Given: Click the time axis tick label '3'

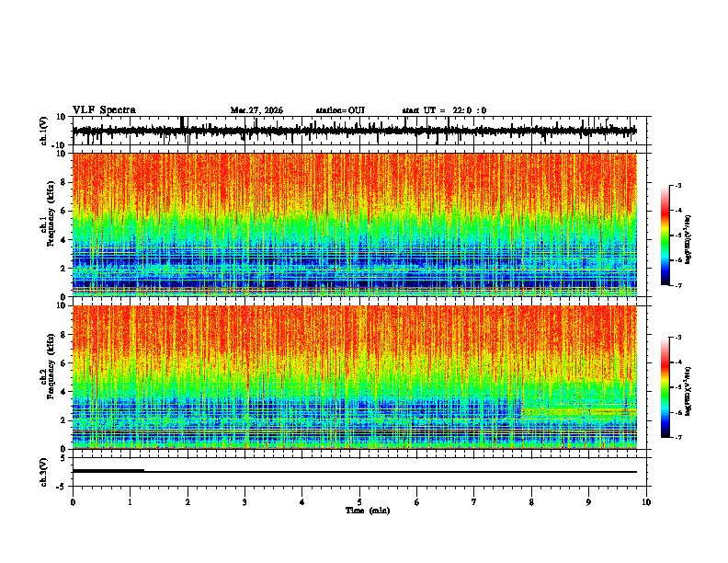Looking at the screenshot, I should coord(245,502).
